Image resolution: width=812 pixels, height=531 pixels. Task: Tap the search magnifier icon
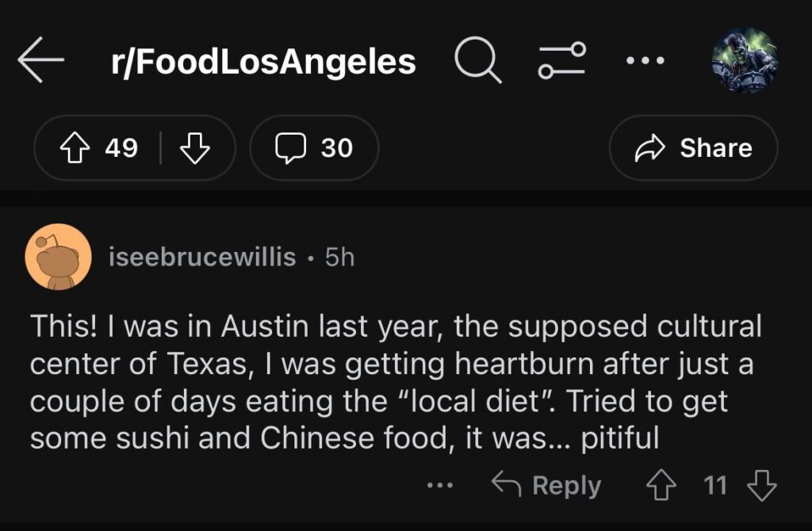[x=478, y=63]
